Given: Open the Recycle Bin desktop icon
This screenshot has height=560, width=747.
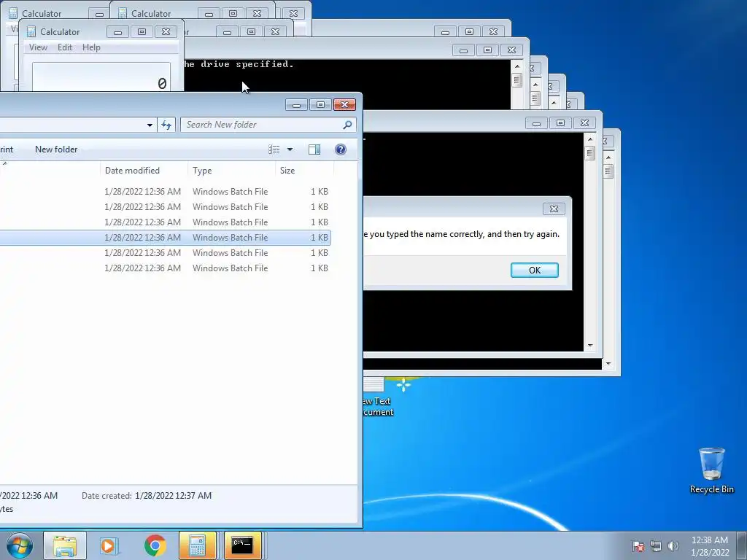Looking at the screenshot, I should [x=712, y=470].
